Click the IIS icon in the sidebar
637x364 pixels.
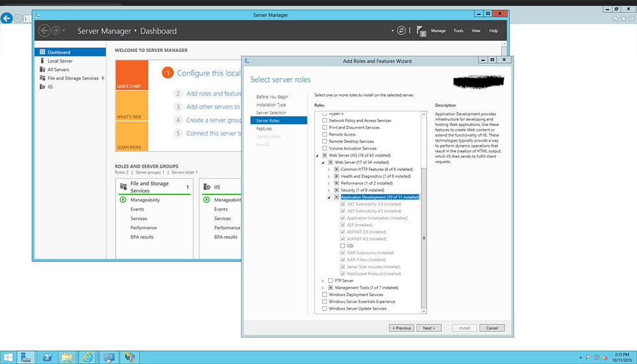42,86
